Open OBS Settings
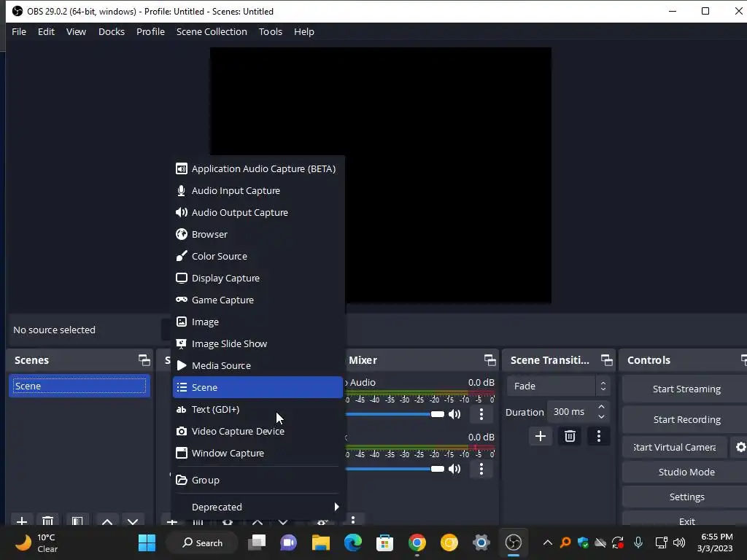 [686, 497]
